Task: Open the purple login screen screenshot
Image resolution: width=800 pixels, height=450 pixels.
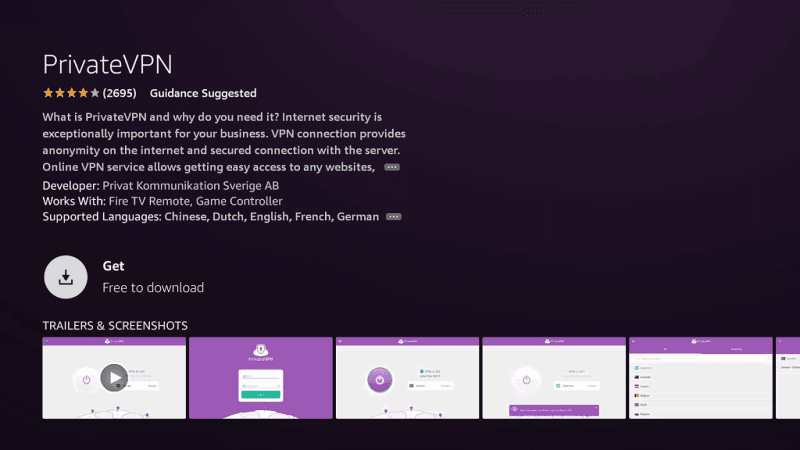Action: tap(260, 377)
